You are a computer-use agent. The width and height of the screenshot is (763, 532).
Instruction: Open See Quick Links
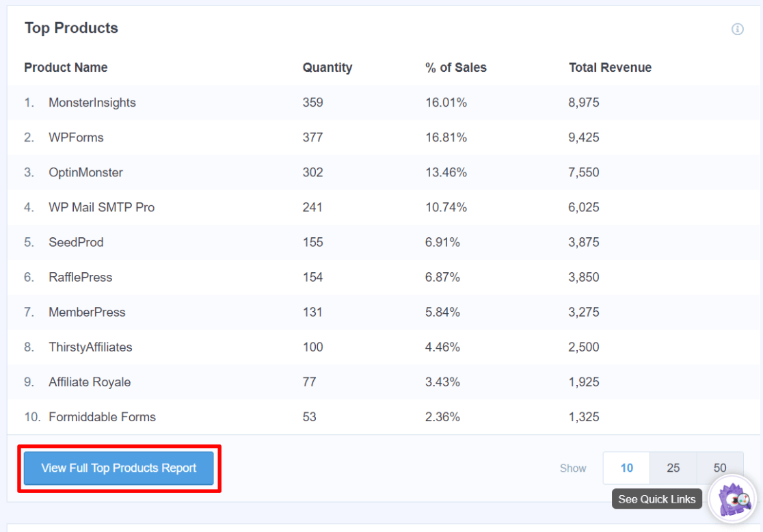[x=656, y=499]
